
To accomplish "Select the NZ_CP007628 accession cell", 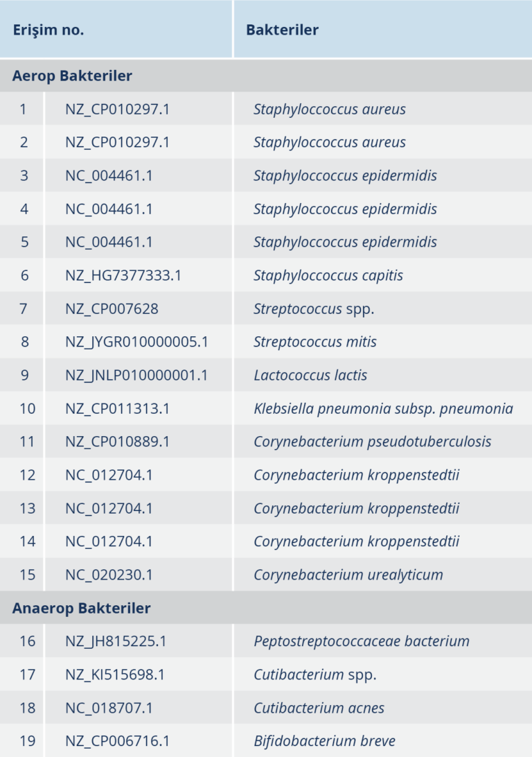I will tap(112, 308).
